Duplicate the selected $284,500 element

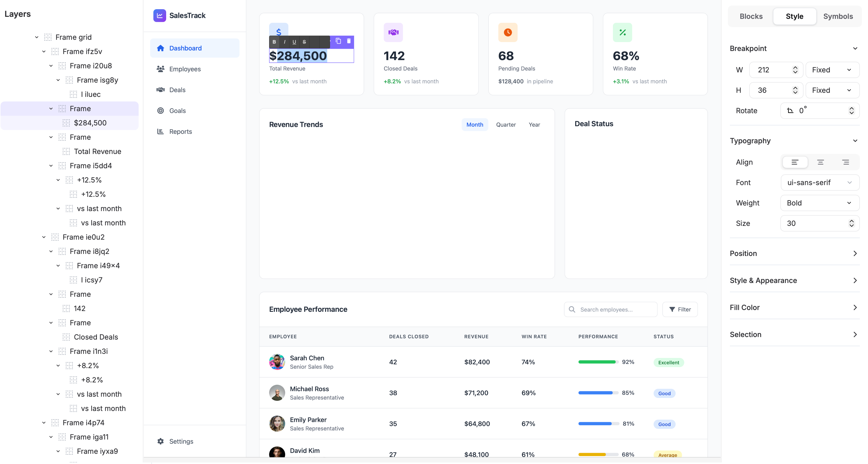pyautogui.click(x=338, y=41)
